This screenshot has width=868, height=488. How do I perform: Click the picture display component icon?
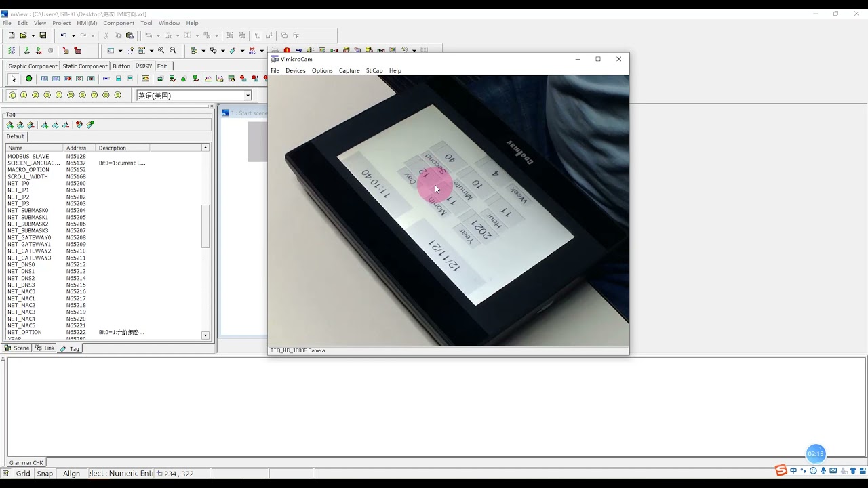[x=145, y=79]
